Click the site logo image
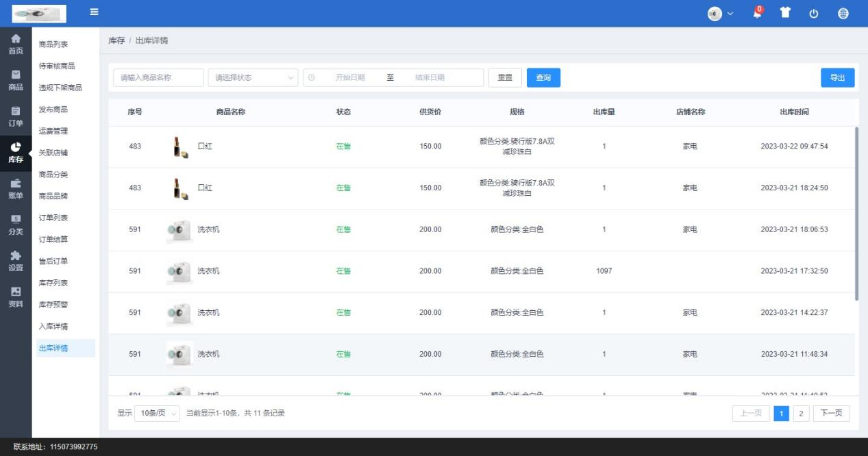The width and height of the screenshot is (868, 456). coord(39,14)
